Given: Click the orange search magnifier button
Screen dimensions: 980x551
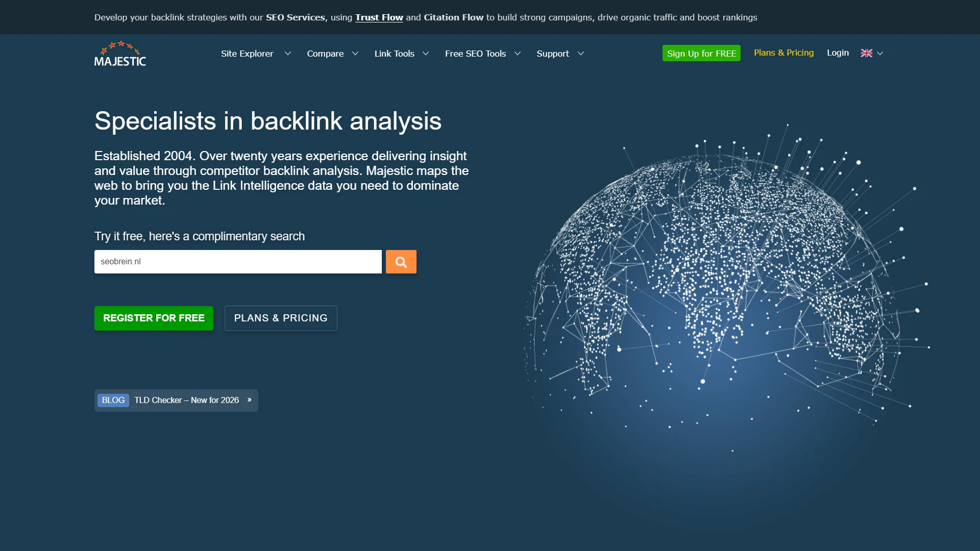Looking at the screenshot, I should (x=401, y=262).
